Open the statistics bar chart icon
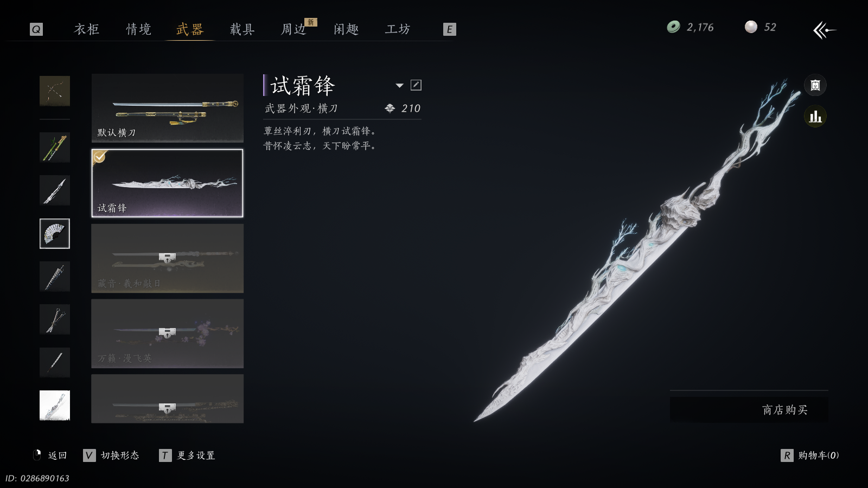The height and width of the screenshot is (488, 868). click(815, 117)
